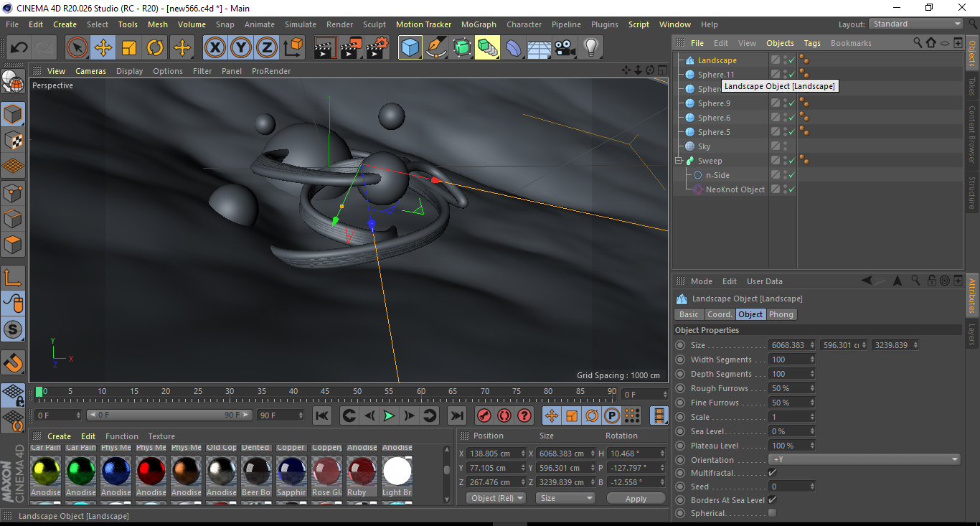
Task: Click Render View clapperboard icon
Action: pos(326,48)
